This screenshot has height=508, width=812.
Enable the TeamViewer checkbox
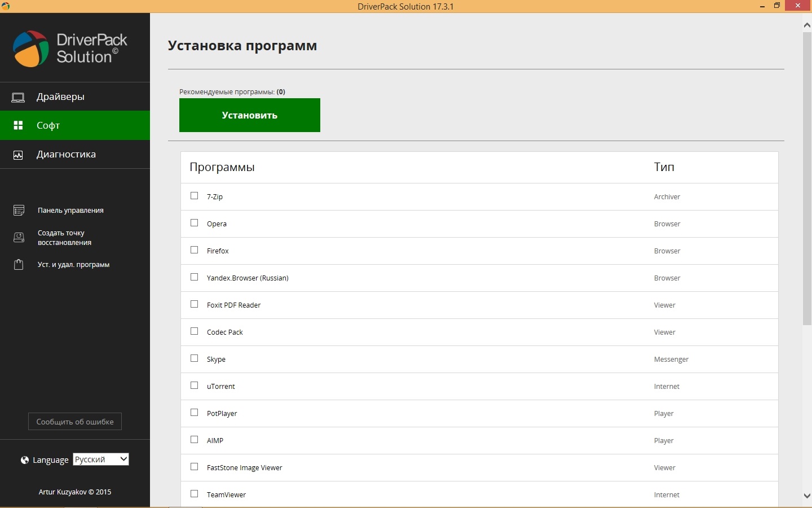pyautogui.click(x=195, y=494)
